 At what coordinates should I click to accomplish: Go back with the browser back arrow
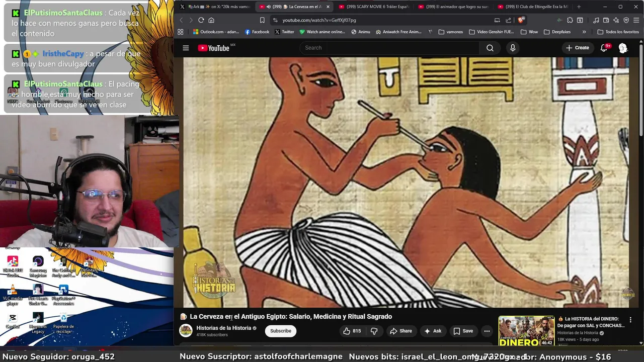pyautogui.click(x=182, y=20)
